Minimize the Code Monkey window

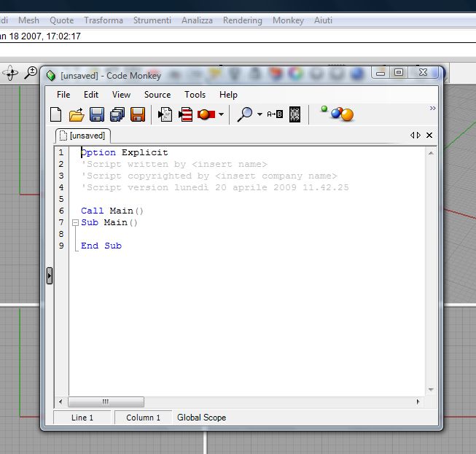[x=381, y=73]
